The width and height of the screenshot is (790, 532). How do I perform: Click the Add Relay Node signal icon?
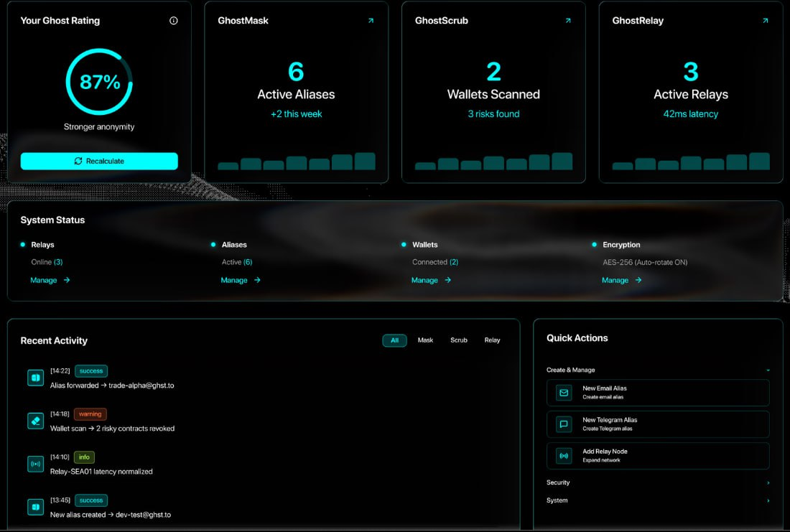(564, 456)
